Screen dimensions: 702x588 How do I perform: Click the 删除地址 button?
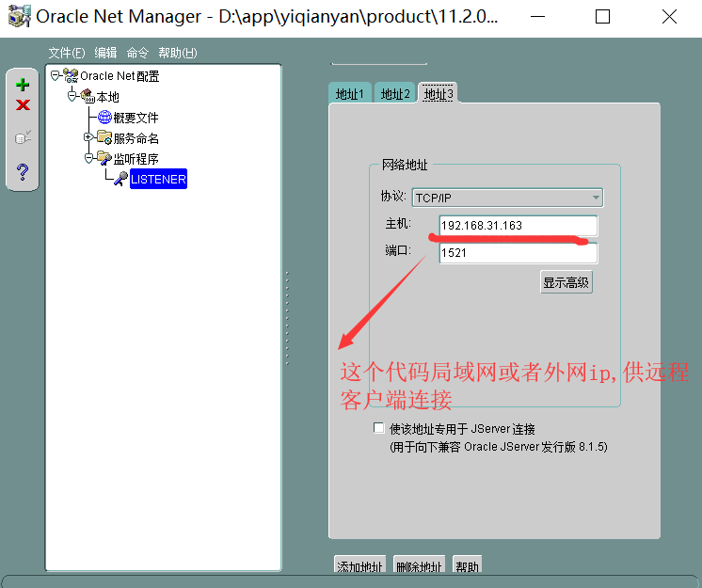pyautogui.click(x=419, y=565)
